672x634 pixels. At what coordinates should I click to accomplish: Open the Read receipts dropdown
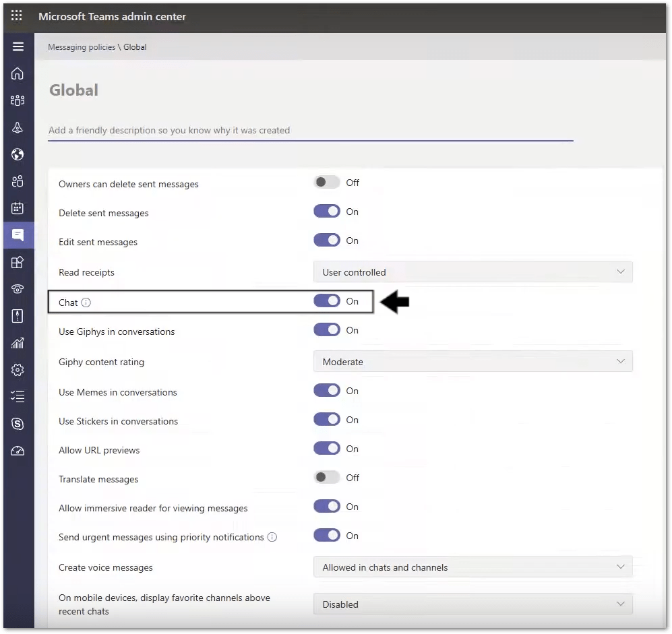pos(472,272)
